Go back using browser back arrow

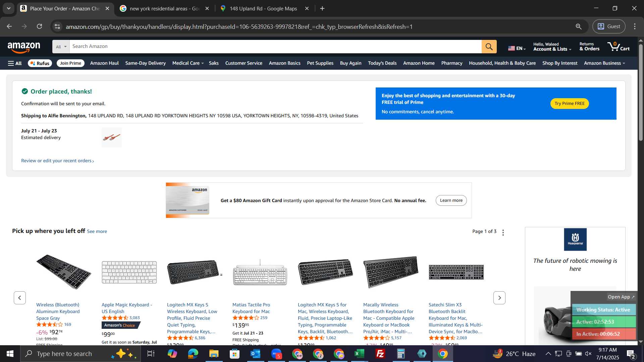click(9, 26)
